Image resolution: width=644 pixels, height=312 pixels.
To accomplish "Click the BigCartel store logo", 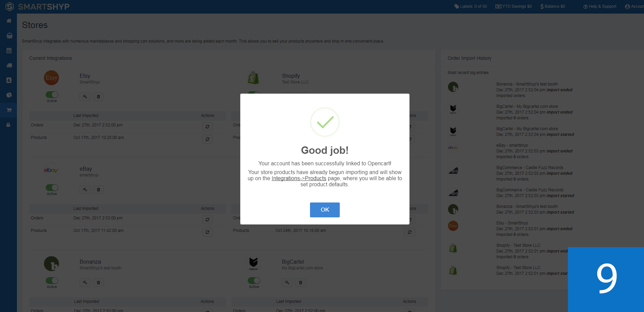I will click(253, 264).
